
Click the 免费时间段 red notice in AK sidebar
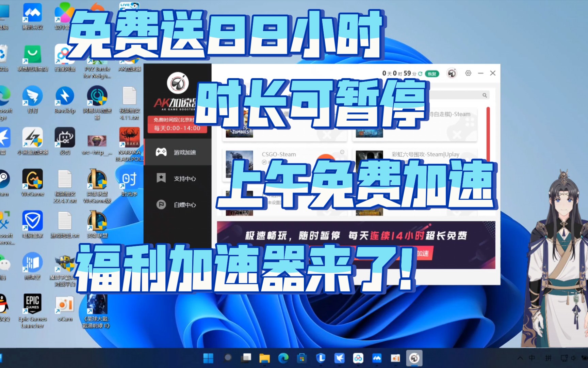click(x=177, y=124)
